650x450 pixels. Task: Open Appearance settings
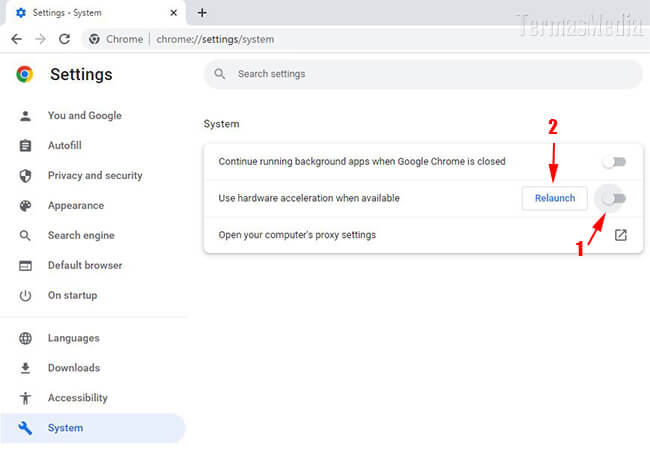(x=76, y=206)
